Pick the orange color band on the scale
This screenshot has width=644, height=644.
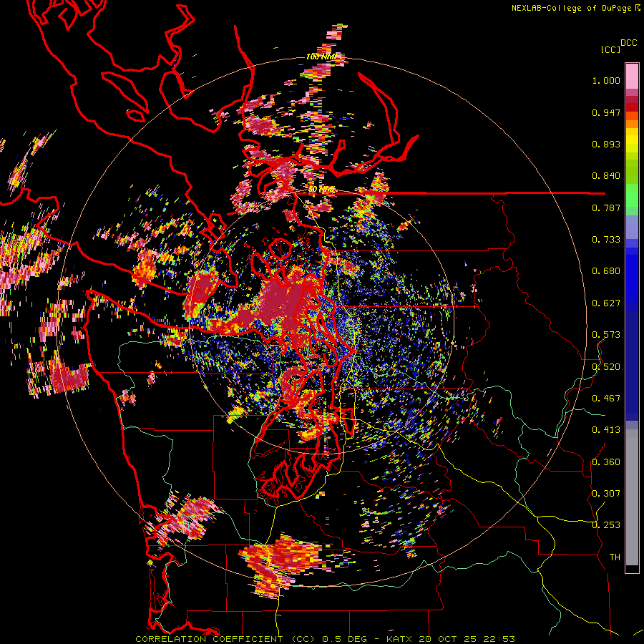(x=632, y=124)
